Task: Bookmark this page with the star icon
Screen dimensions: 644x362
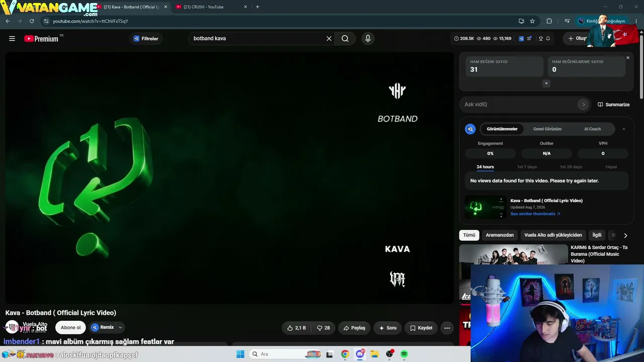Action: 532,21
